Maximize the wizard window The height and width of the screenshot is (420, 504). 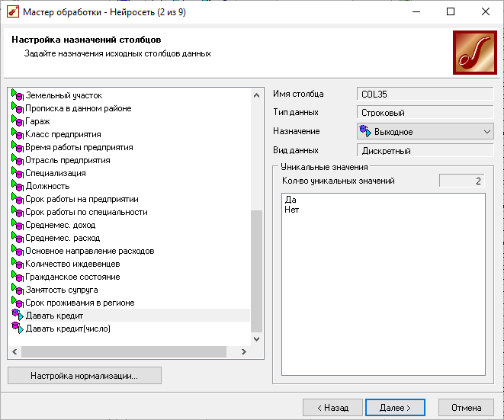point(451,12)
